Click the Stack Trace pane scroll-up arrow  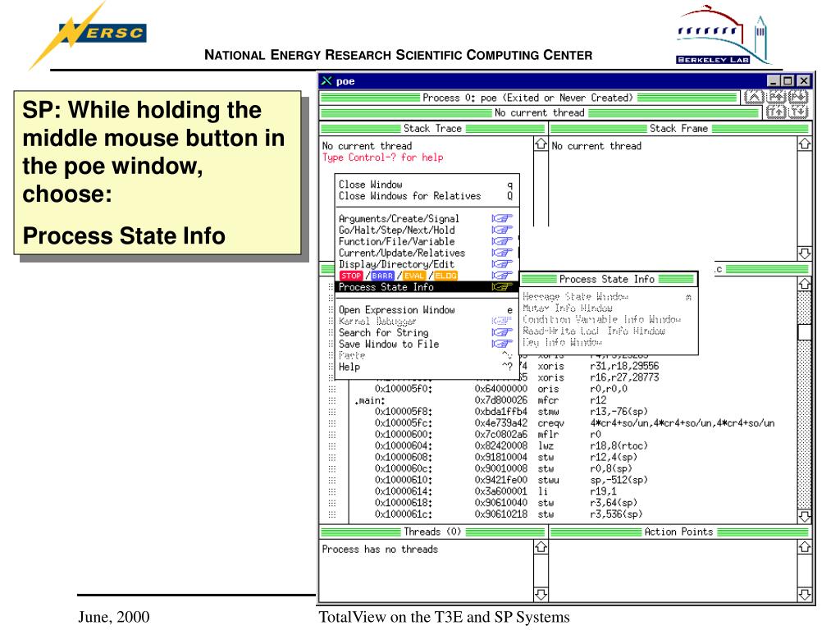(541, 144)
